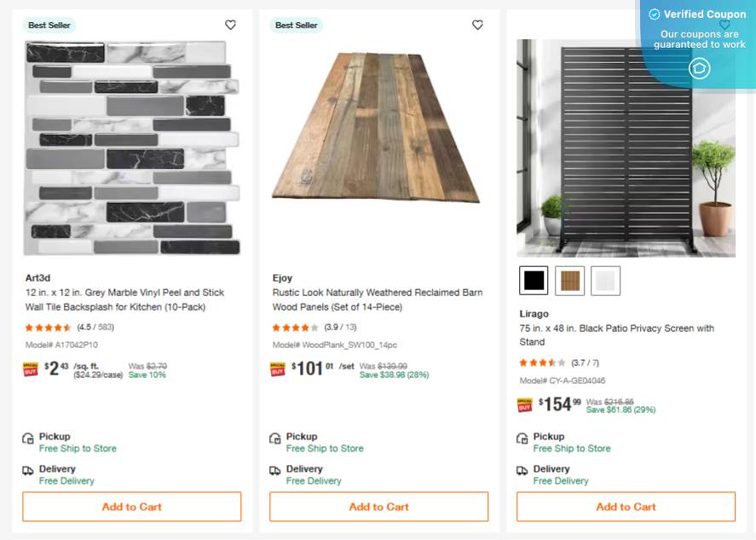The width and height of the screenshot is (756, 540).
Task: Toggle the wishlist heart on the Ejoy barn wood product
Action: pos(477,25)
